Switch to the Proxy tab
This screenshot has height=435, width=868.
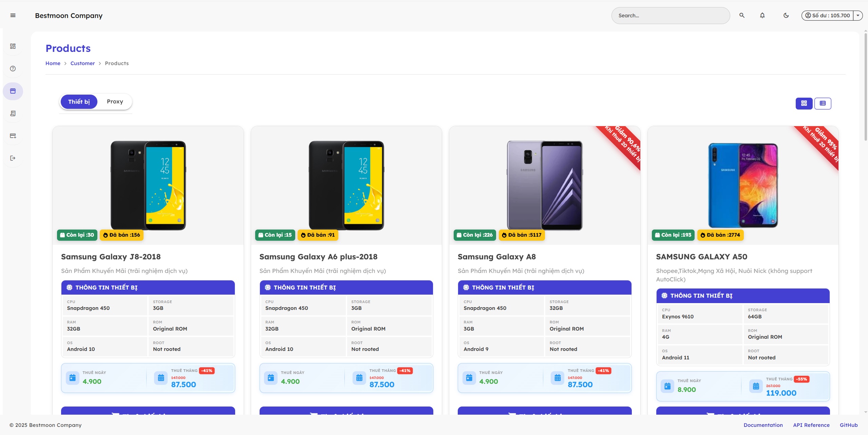point(115,102)
